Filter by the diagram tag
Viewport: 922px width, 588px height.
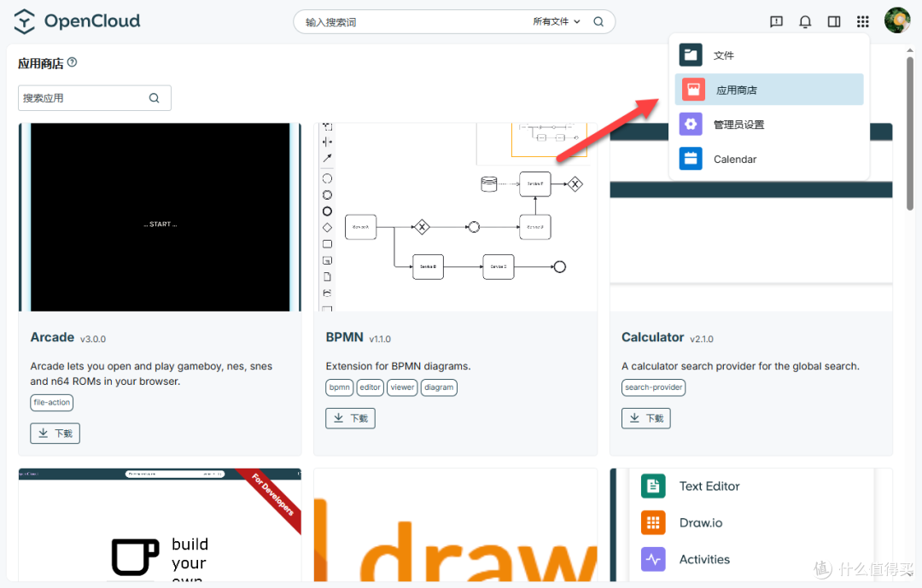tap(439, 387)
